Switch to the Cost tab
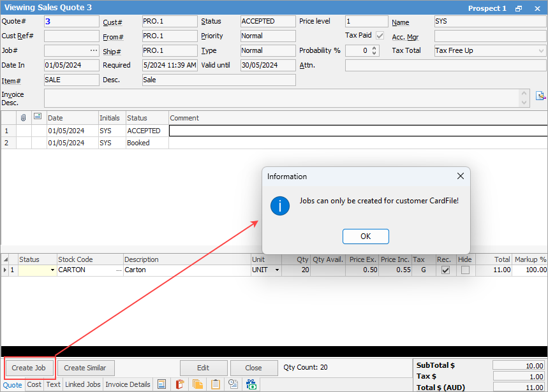The width and height of the screenshot is (548, 392). (34, 384)
